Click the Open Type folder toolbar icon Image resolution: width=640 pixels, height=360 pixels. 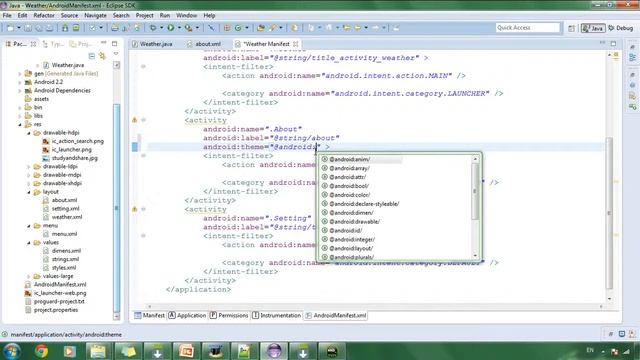click(x=260, y=28)
